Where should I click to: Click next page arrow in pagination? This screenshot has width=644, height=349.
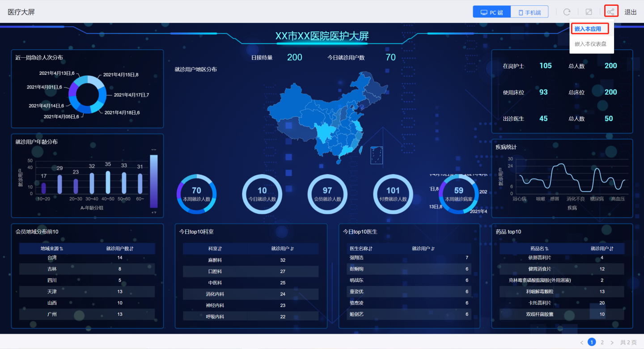(612, 342)
